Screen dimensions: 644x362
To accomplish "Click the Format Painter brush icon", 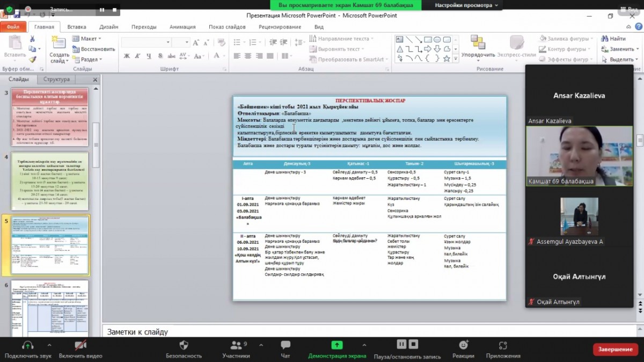I will click(32, 60).
